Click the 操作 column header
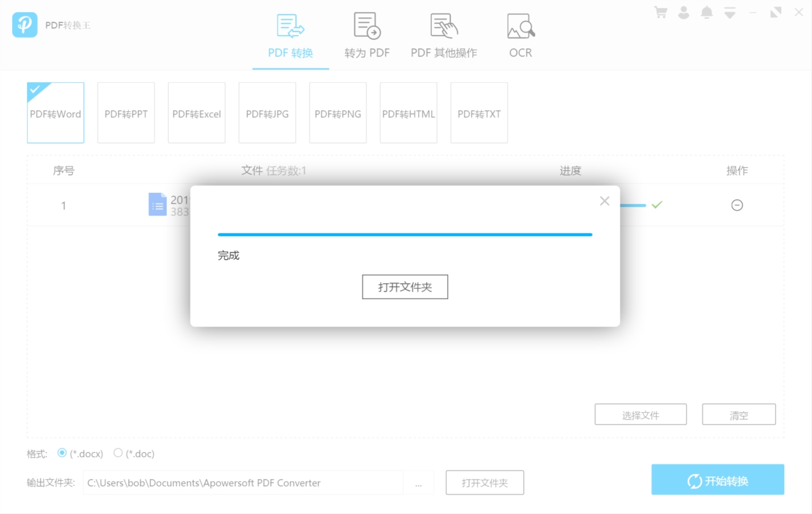Viewport: 812px width, 514px height. (x=737, y=171)
